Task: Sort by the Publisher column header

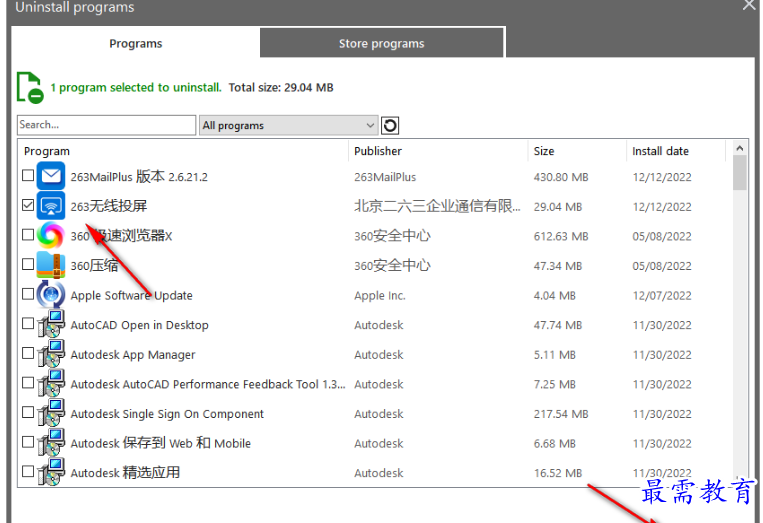Action: pyautogui.click(x=378, y=151)
